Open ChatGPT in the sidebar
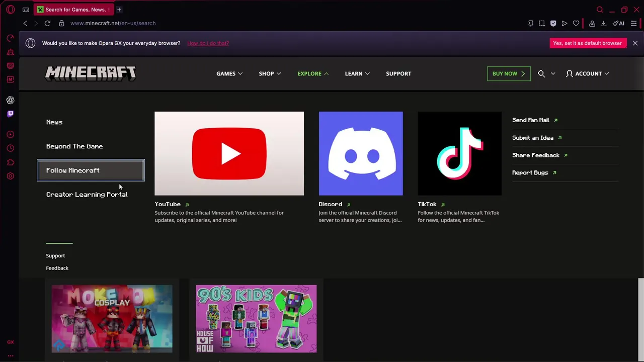The height and width of the screenshot is (362, 644). click(x=11, y=100)
